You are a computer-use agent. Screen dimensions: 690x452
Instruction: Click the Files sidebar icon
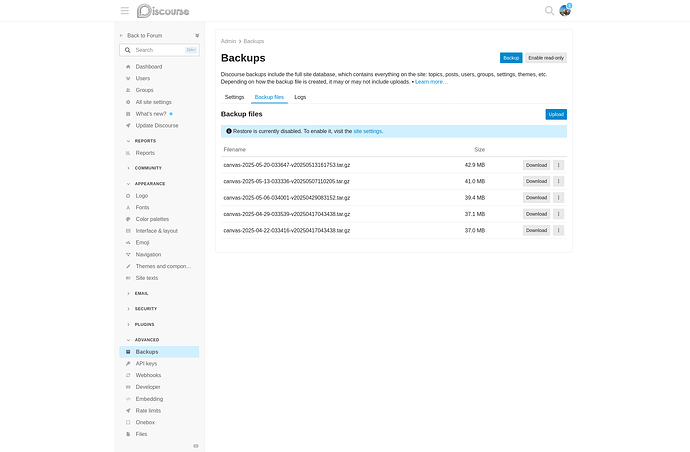point(128,434)
